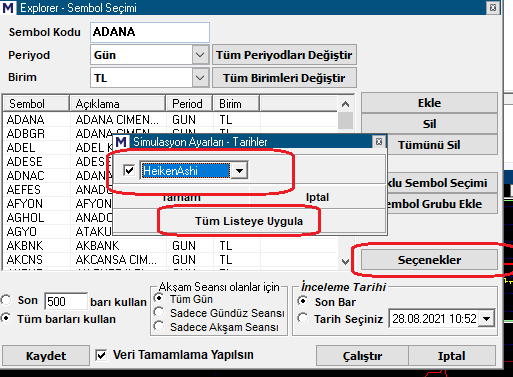Select Sadece Gündüz Seansı radio option

[159, 313]
